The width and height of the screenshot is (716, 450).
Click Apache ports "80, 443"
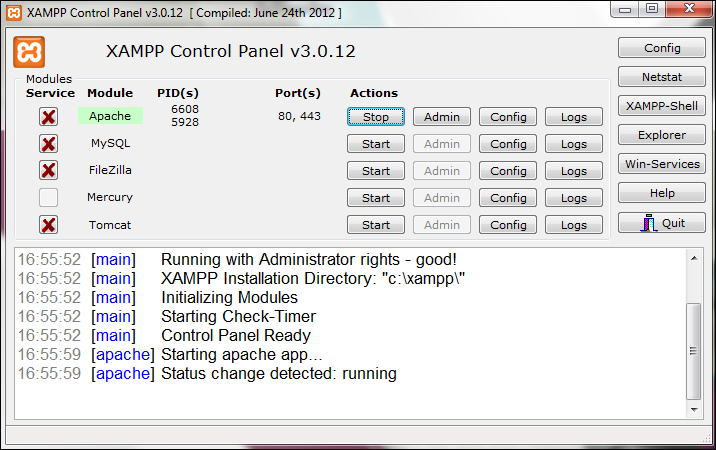pos(299,116)
